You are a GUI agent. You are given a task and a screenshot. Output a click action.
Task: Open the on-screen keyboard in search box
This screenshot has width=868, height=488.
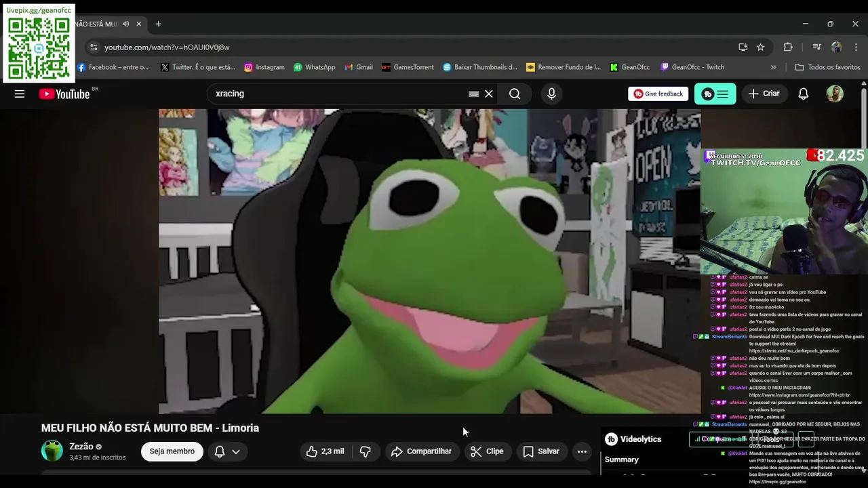pos(474,94)
